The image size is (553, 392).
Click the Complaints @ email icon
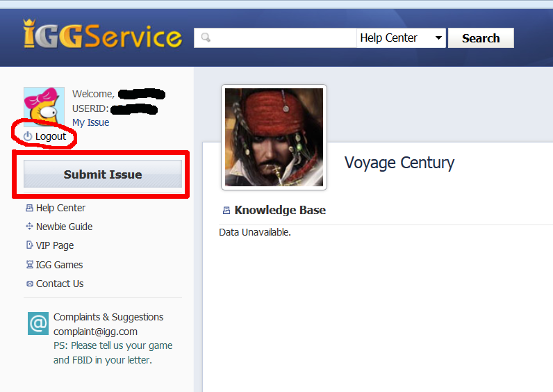(x=38, y=323)
